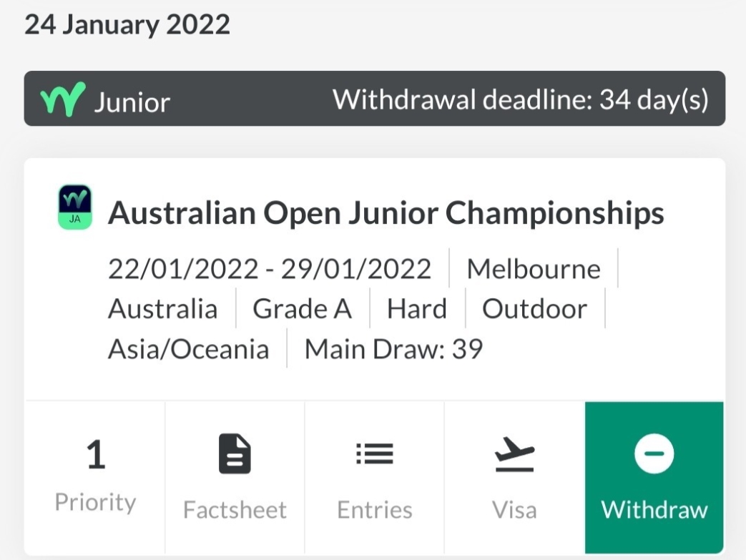Click the Main Draw: 39 detail
This screenshot has width=746, height=560.
point(393,349)
